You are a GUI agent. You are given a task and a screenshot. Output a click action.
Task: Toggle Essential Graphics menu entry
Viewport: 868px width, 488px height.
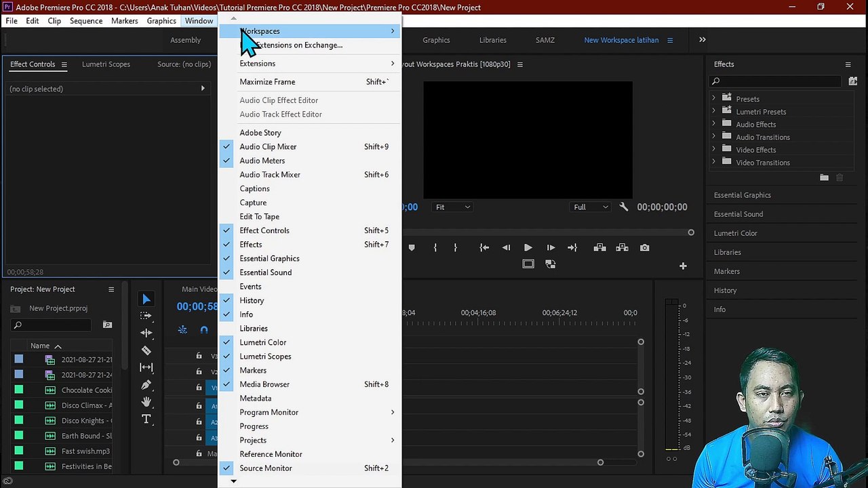(x=310, y=258)
